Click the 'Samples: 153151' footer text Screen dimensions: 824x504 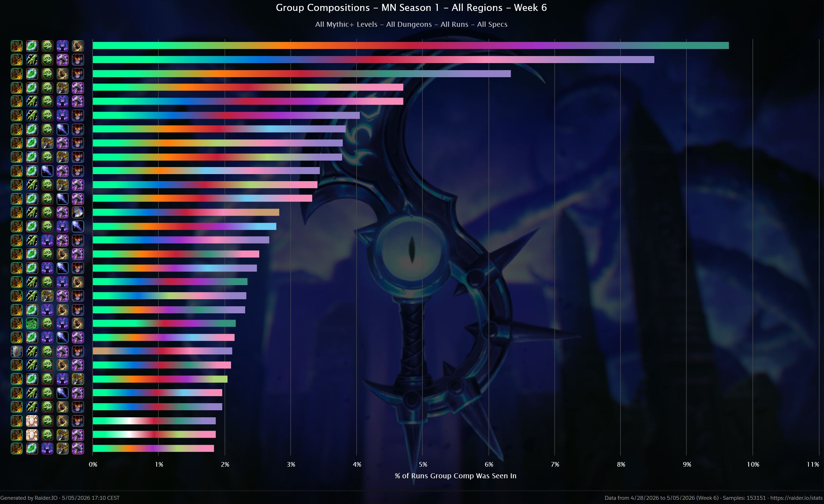pyautogui.click(x=744, y=498)
